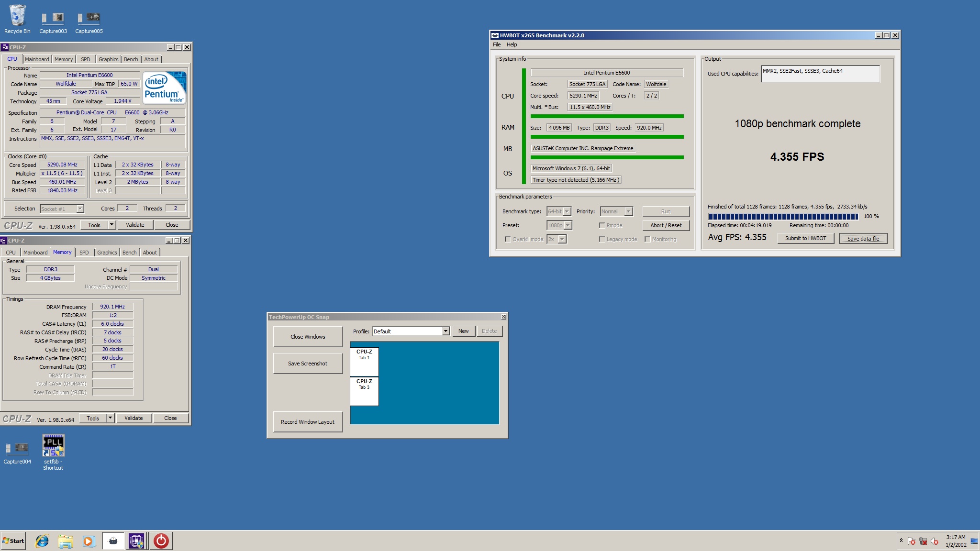Click the HWBOT benchmark progress bar
The width and height of the screenshot is (980, 551).
[783, 217]
